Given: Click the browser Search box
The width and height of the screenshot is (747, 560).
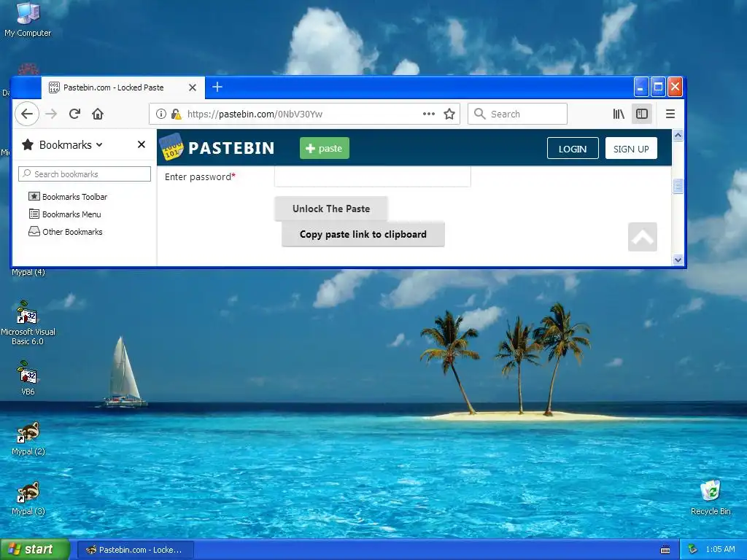Looking at the screenshot, I should [x=517, y=114].
